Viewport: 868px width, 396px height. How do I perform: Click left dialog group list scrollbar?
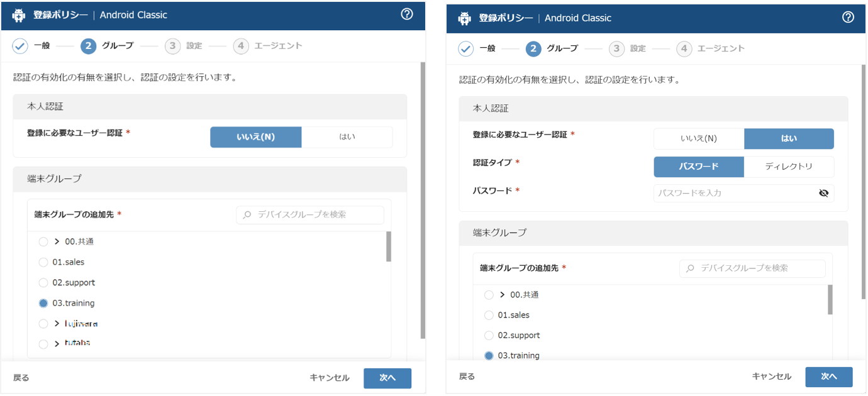pyautogui.click(x=389, y=246)
